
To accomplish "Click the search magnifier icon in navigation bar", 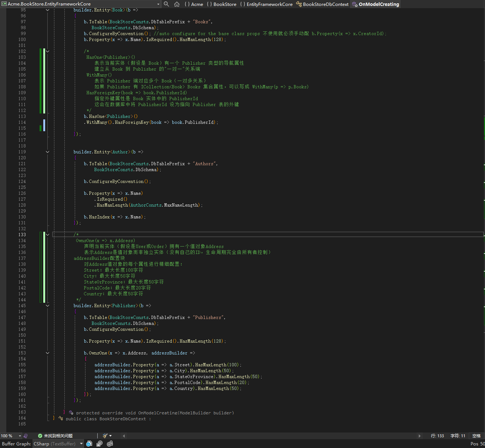I will [x=166, y=4].
